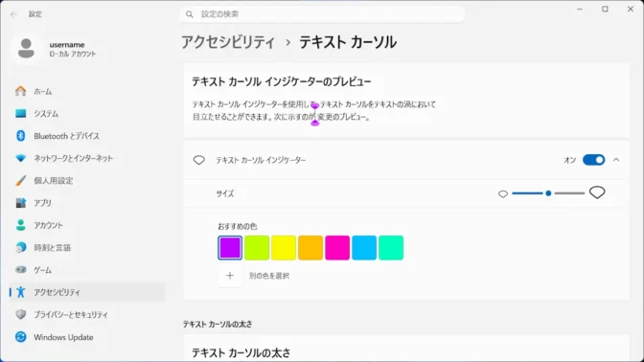Click the サイズ slider handle
The image size is (644, 362).
[x=548, y=192]
